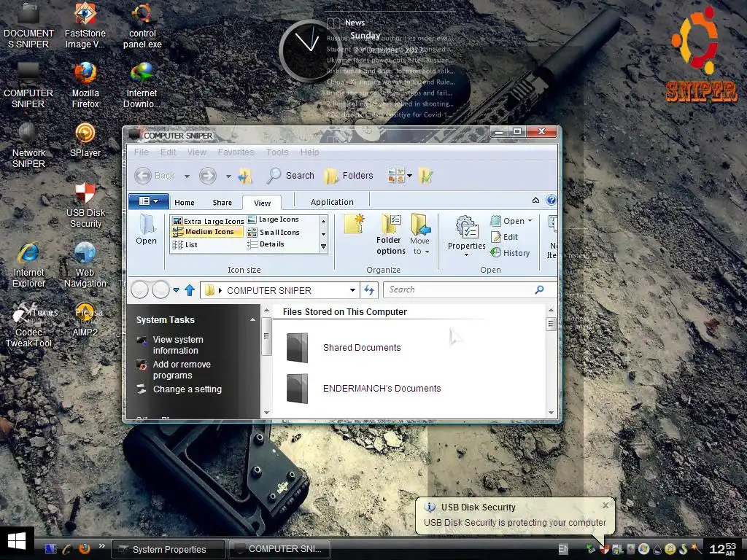Click View system information link
Screen dimensions: 747x560
coord(178,345)
